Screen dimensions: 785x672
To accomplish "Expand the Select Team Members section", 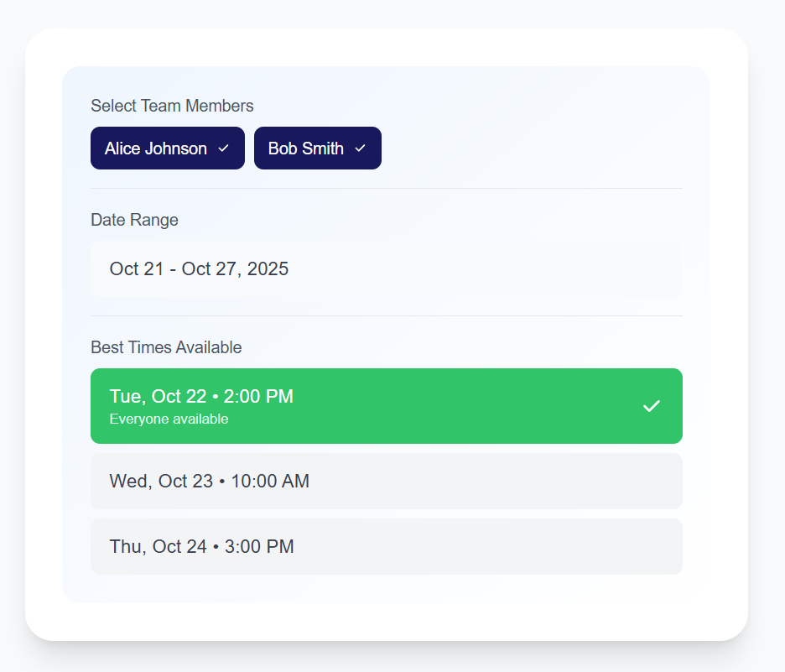I will tap(171, 106).
